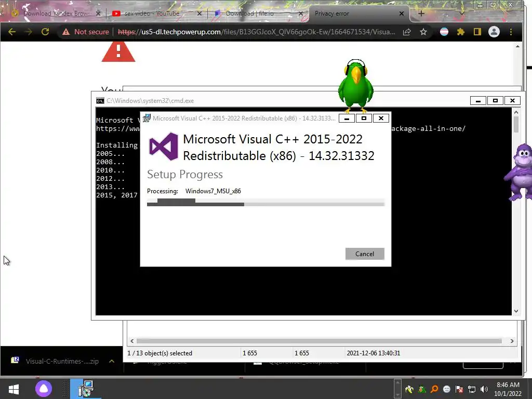
Task: Click the right arrow of the horizontal scrollbar
Action: point(512,341)
